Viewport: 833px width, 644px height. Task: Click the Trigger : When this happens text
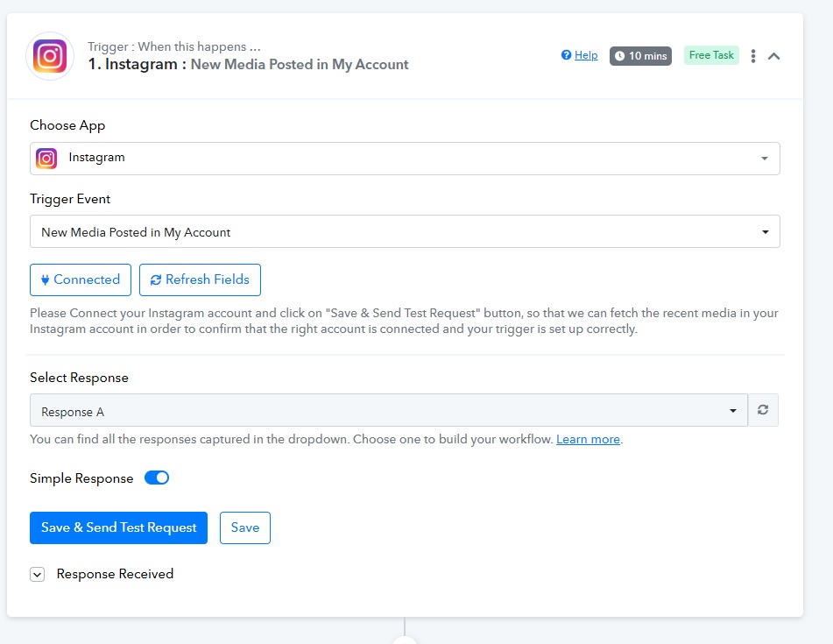[x=174, y=46]
